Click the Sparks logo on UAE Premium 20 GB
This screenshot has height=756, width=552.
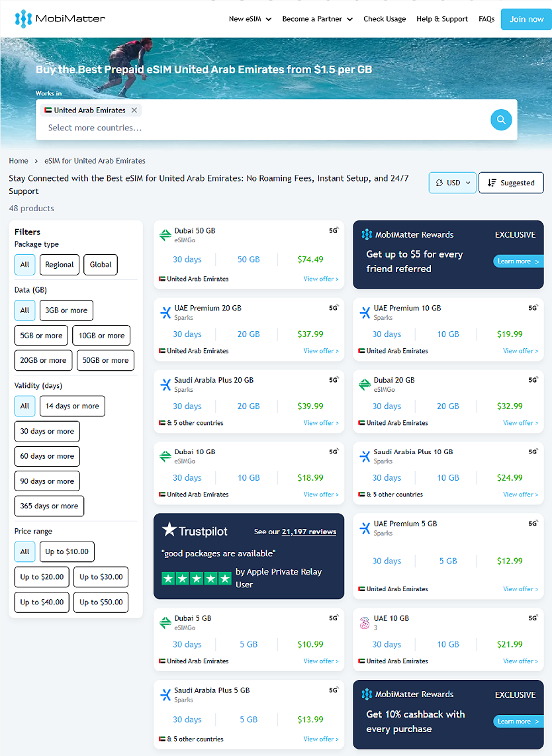point(165,312)
